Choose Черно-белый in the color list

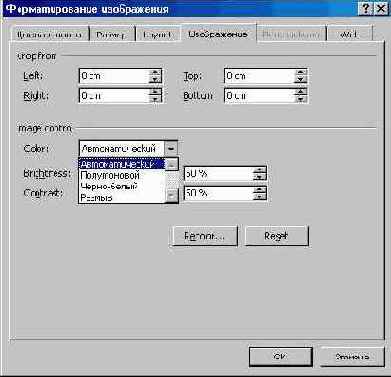tap(122, 186)
